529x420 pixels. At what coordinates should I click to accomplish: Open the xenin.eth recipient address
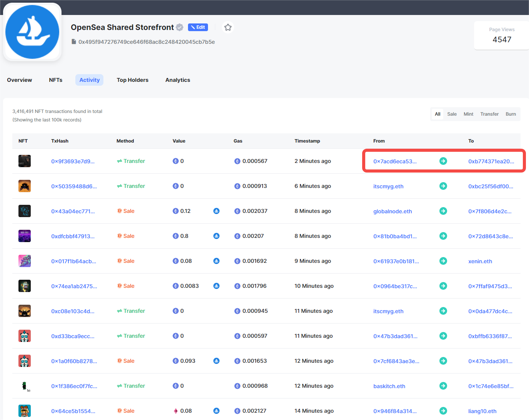[480, 261]
